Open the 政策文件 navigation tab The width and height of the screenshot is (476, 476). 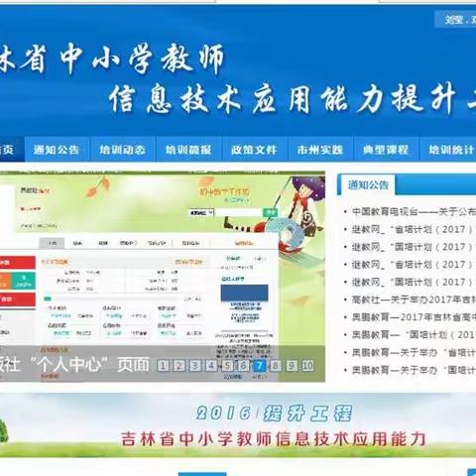point(254,150)
